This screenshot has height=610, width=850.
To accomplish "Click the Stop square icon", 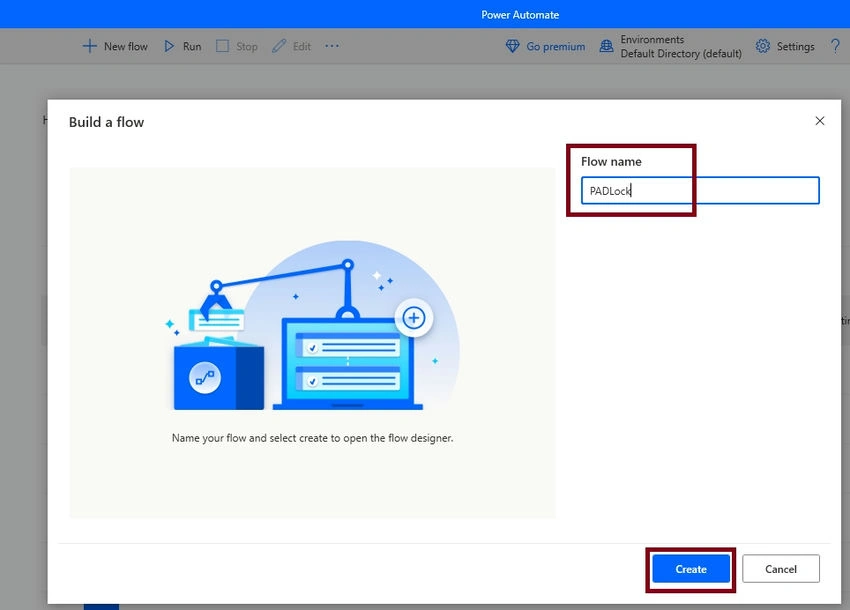I will (222, 46).
